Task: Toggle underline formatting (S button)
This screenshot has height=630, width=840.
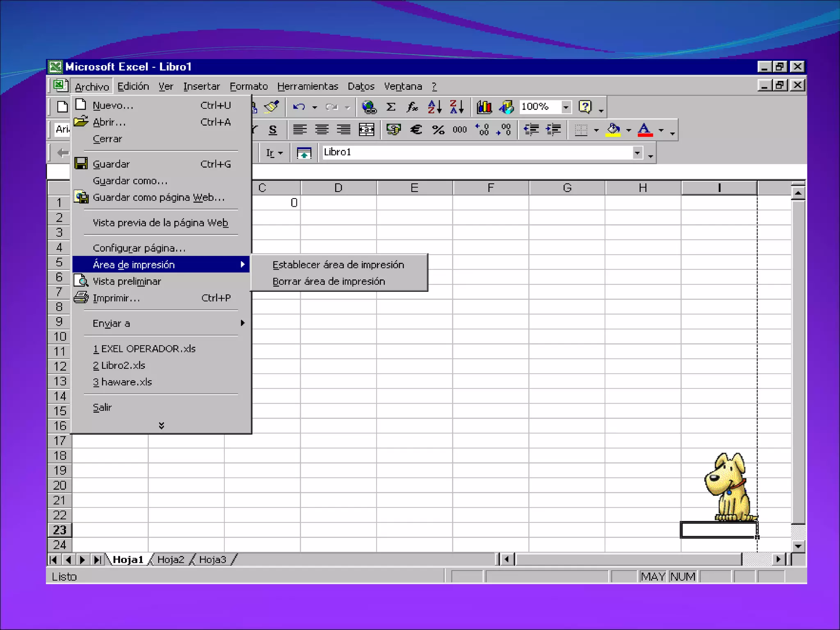Action: (273, 130)
